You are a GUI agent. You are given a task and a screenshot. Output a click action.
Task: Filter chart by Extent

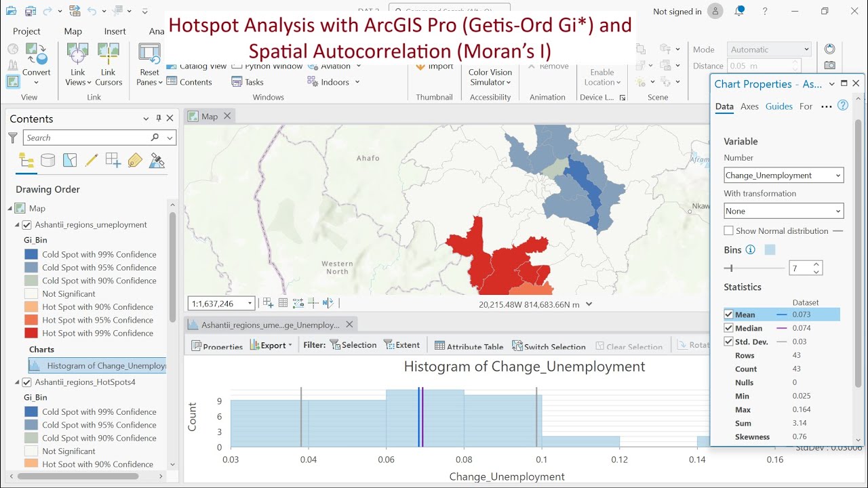pos(401,345)
